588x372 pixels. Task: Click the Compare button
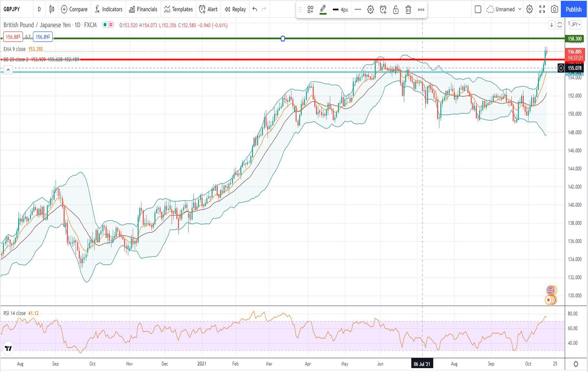(74, 9)
